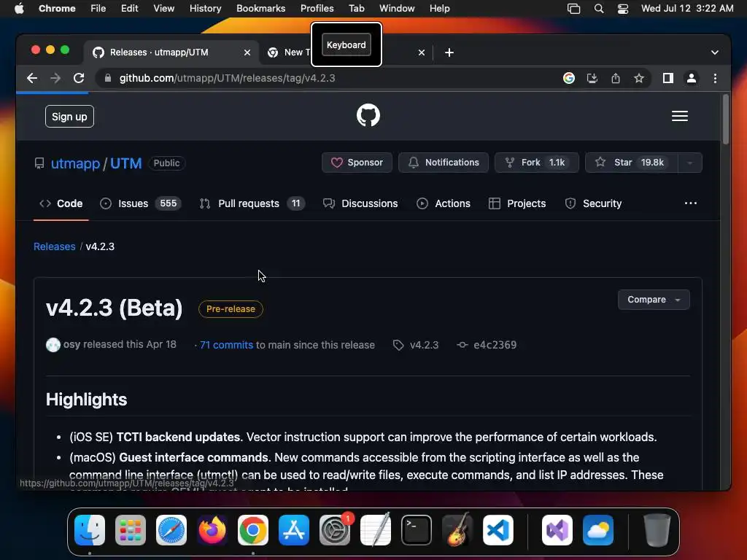
Task: Open the History menu
Action: (205, 9)
